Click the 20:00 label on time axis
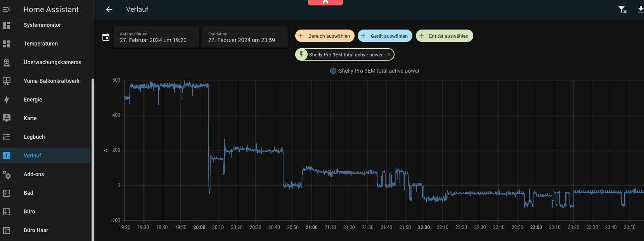This screenshot has height=241, width=644. point(199,227)
